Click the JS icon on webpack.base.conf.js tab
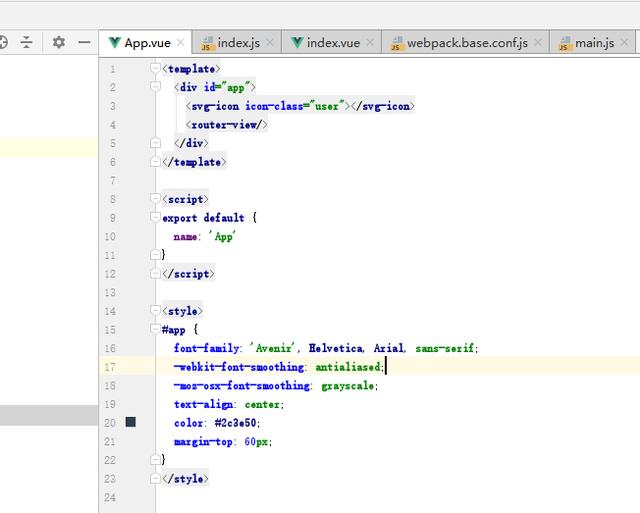This screenshot has width=640, height=513. (x=397, y=43)
